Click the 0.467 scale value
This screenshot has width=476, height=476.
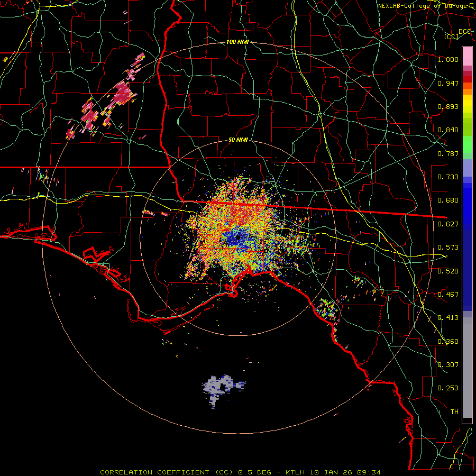448,294
